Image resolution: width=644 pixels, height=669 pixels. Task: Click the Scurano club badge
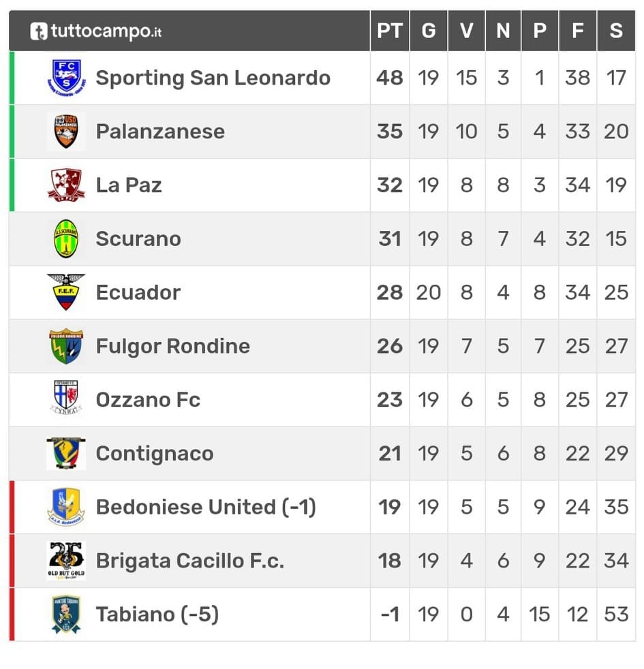[66, 238]
